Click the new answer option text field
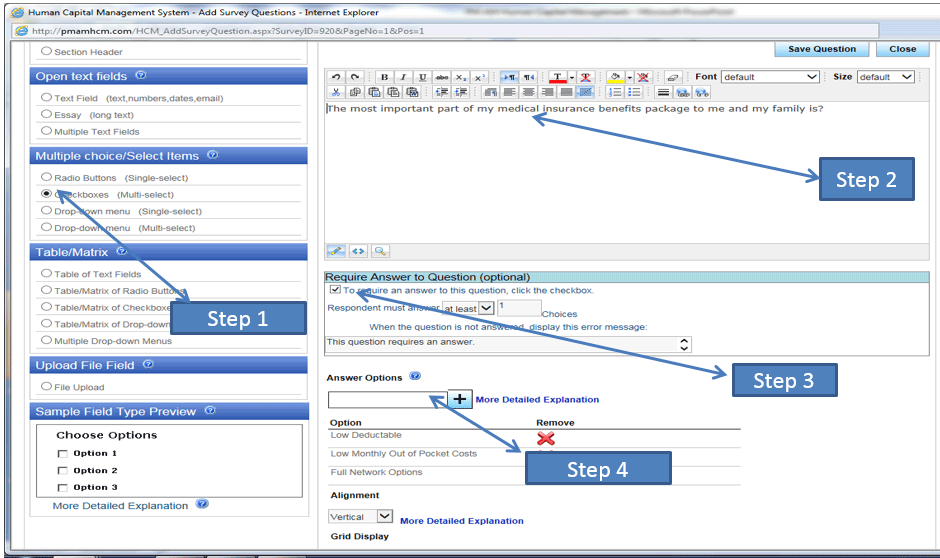Image resolution: width=940 pixels, height=558 pixels. tap(386, 399)
